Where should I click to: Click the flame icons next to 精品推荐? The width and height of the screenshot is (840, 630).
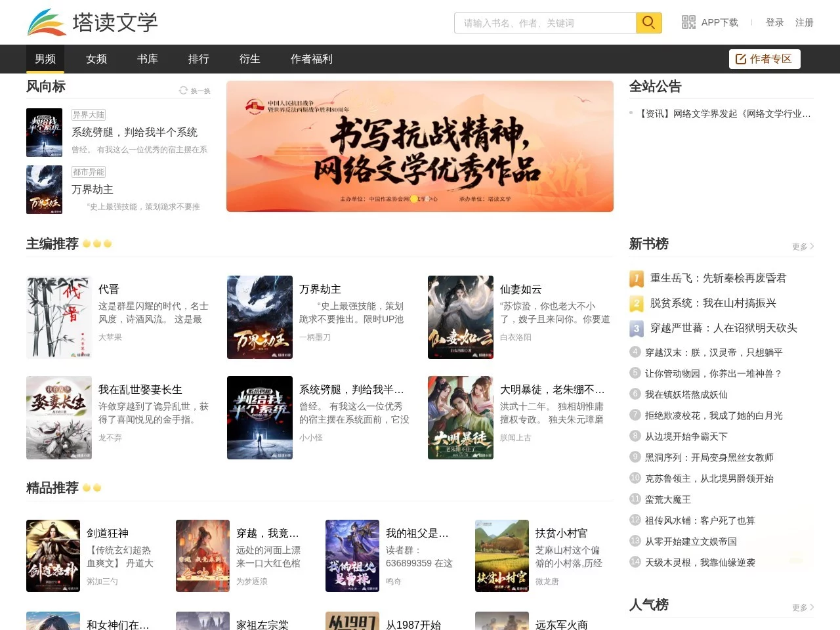(x=93, y=487)
